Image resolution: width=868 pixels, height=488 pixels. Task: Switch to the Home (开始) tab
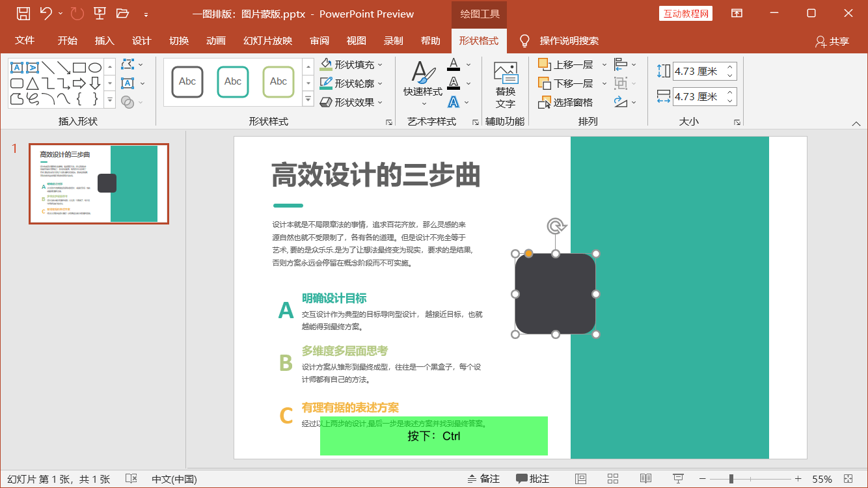point(67,40)
